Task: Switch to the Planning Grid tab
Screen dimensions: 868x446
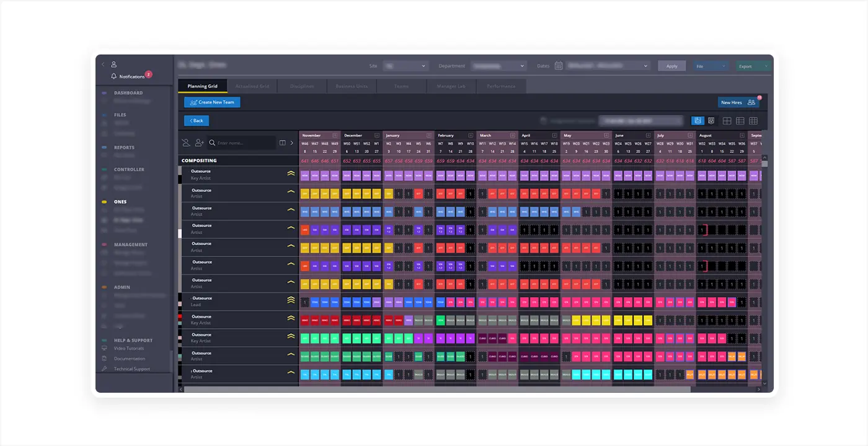Action: coord(202,86)
